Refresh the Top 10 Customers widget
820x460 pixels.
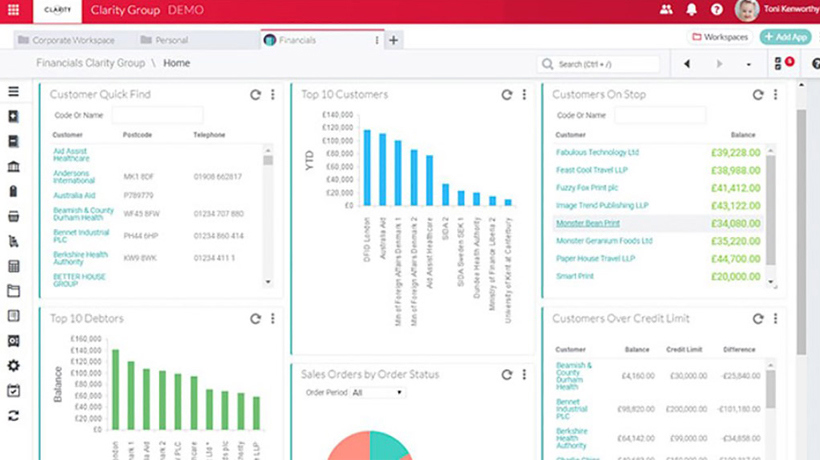click(507, 95)
